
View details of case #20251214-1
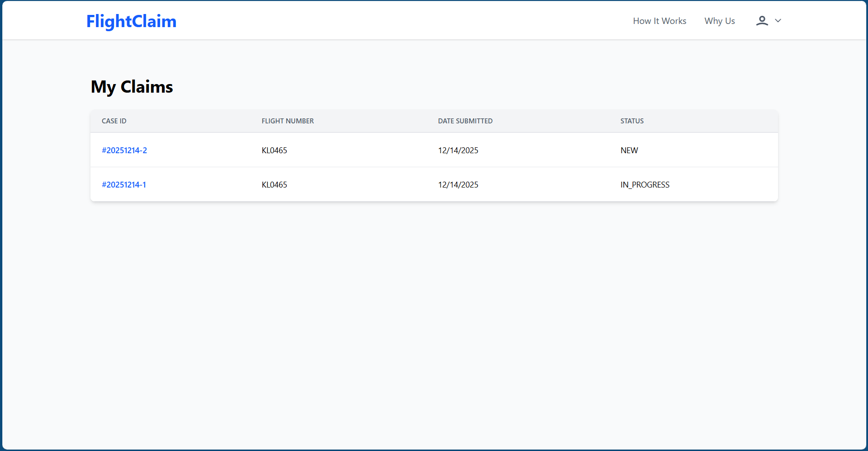tap(124, 185)
